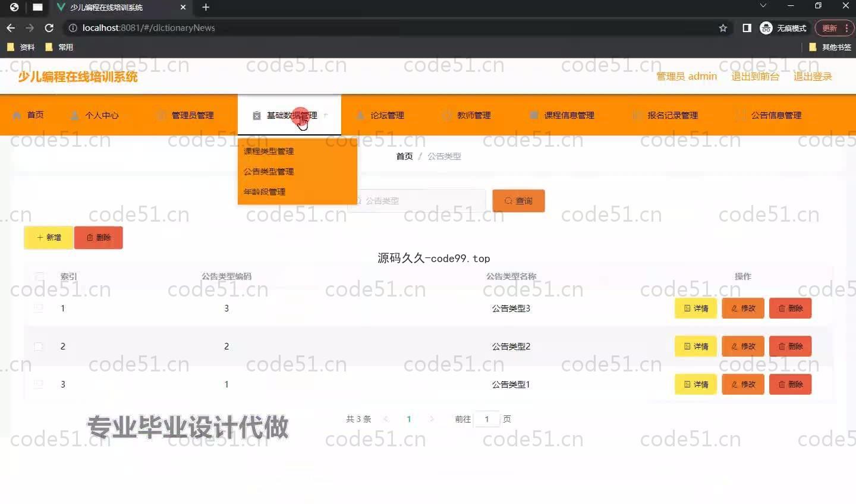Screen dimensions: 856x504
Task: Click the 查询 search button
Action: pos(518,201)
